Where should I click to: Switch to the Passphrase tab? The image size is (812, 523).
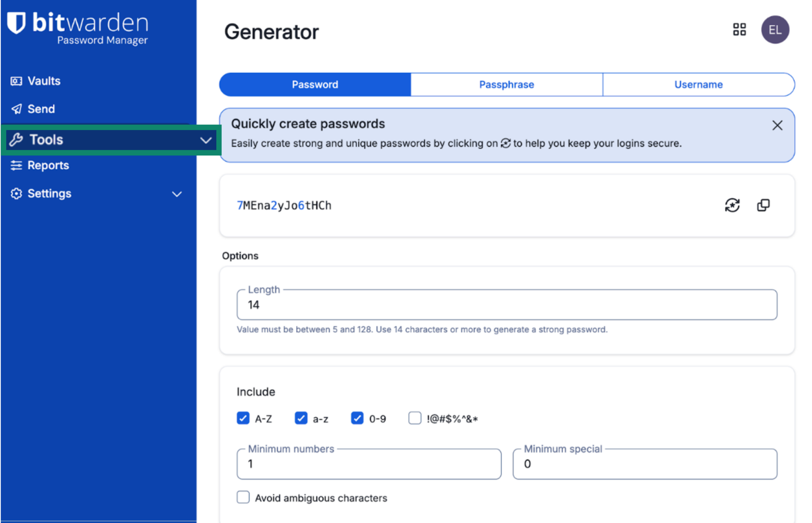[x=506, y=84]
